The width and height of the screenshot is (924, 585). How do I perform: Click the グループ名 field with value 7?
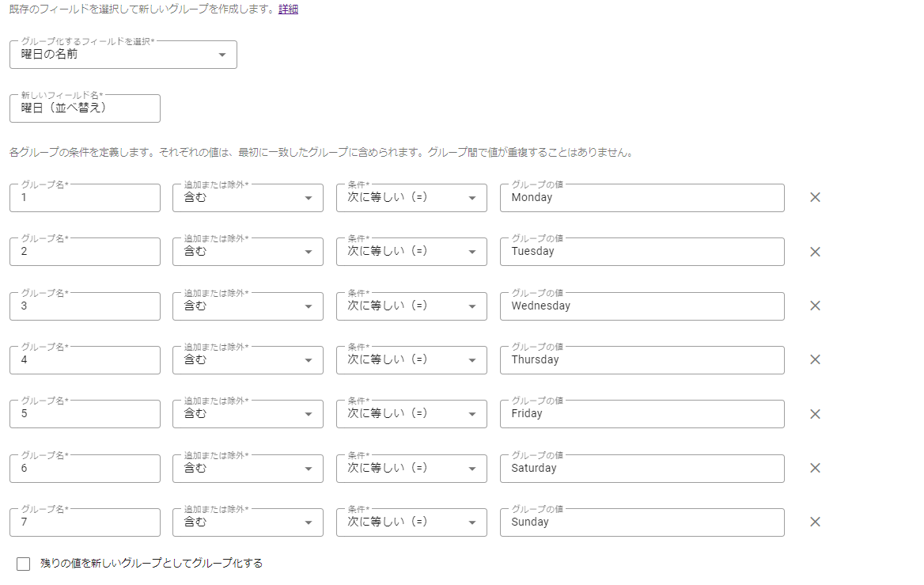[x=85, y=522]
